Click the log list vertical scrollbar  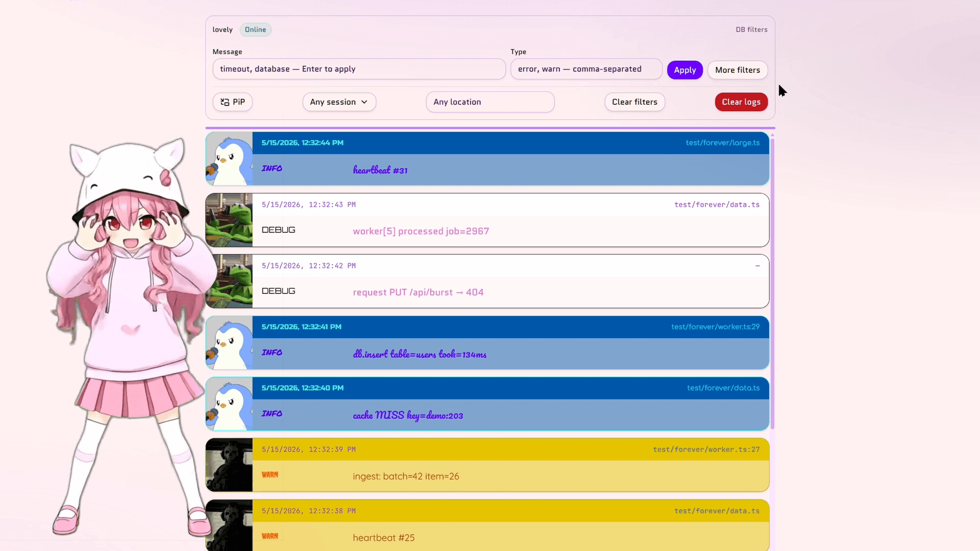(x=772, y=284)
